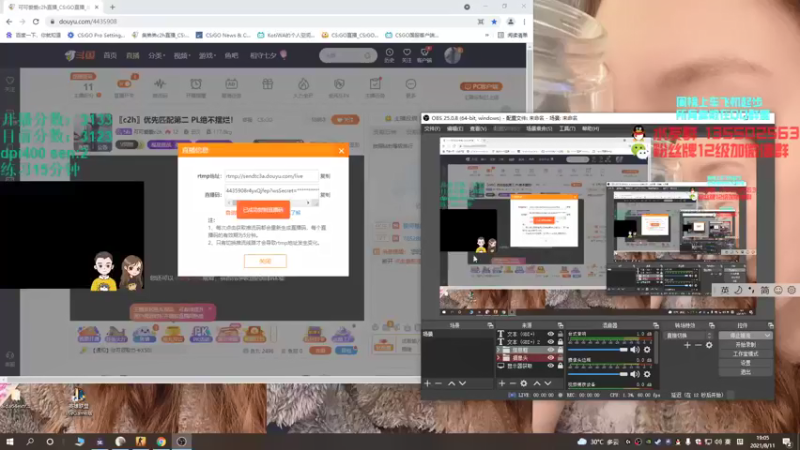Click Studio Mode in OBS controls
The height and width of the screenshot is (450, 800).
[x=745, y=354]
